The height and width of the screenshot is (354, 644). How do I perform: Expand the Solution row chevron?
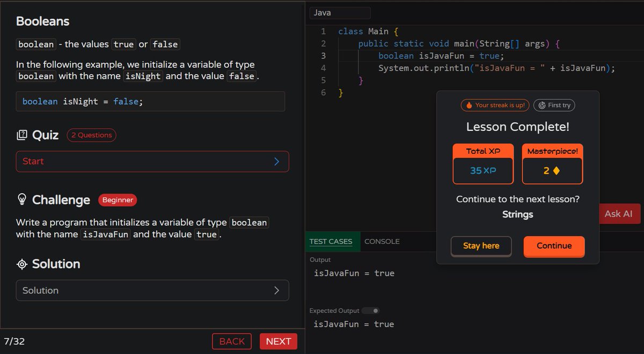tap(276, 290)
